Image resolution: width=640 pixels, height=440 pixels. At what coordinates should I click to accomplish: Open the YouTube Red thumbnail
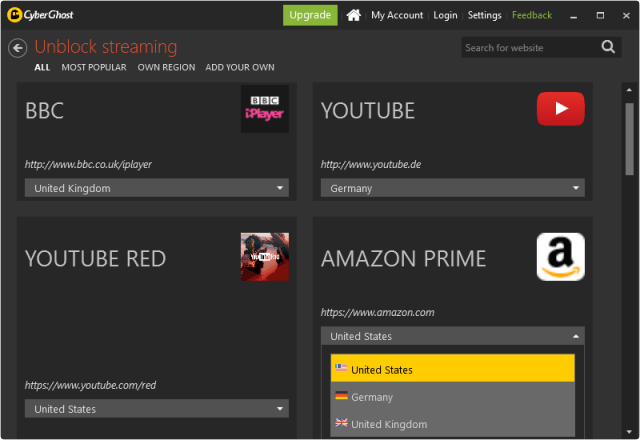coord(264,257)
